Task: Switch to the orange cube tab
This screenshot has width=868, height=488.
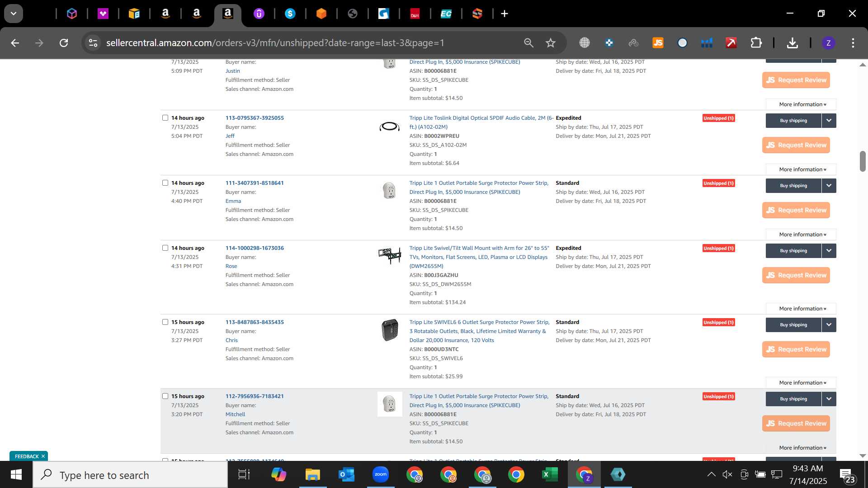Action: click(x=321, y=14)
